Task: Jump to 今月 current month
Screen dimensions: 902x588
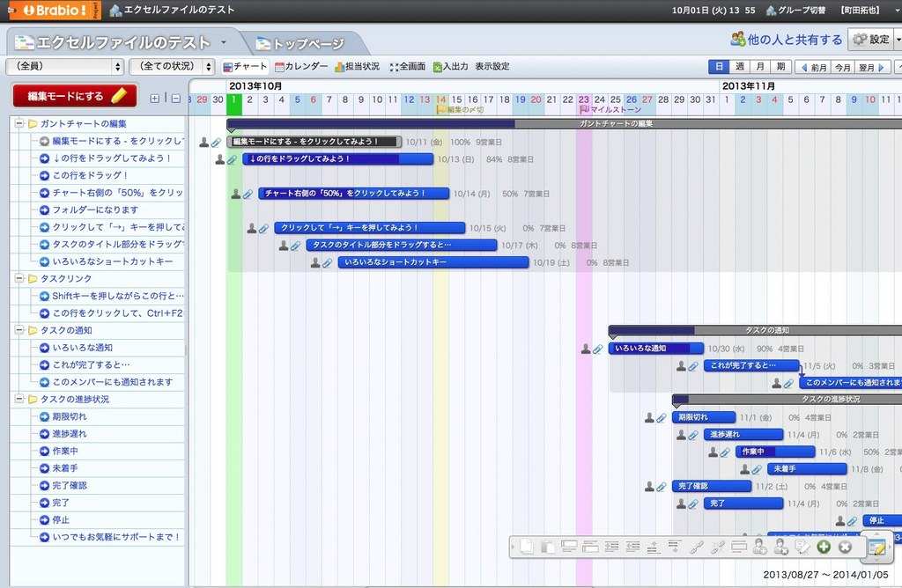Action: [x=843, y=67]
